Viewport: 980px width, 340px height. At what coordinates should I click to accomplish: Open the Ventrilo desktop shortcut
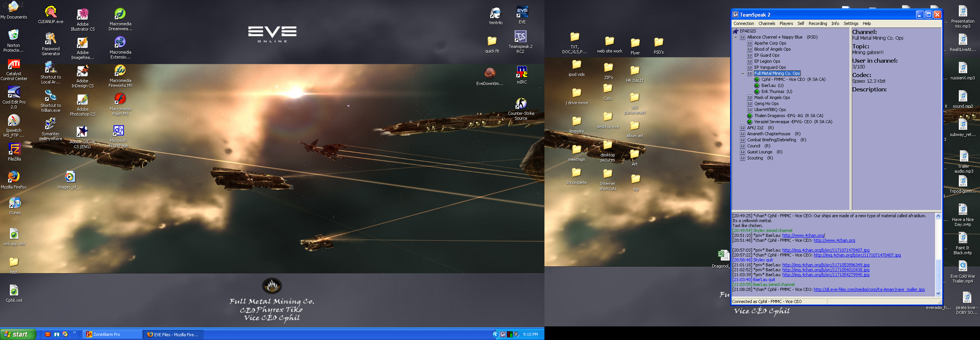tap(495, 16)
